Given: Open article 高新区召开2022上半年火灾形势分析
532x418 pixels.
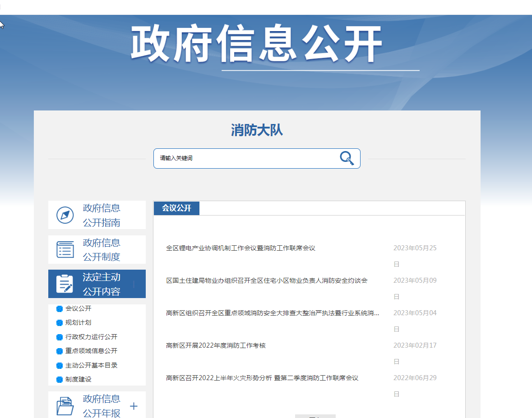Looking at the screenshot, I should pos(262,378).
